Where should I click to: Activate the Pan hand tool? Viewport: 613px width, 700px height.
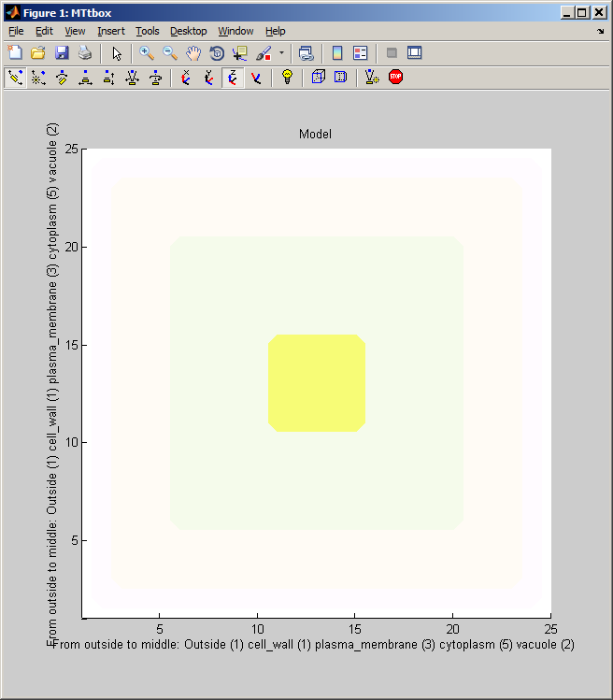point(193,53)
